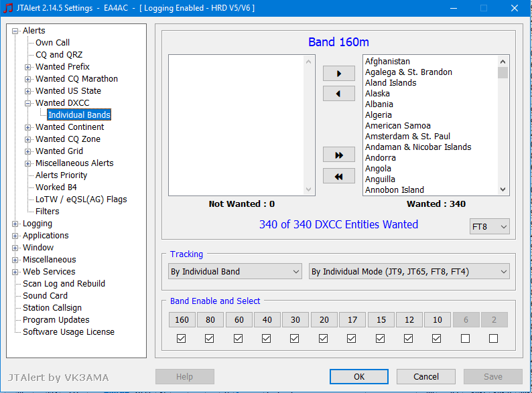Enable the 6 band checkbox
Viewport: 532px width, 393px height.
[x=465, y=339]
